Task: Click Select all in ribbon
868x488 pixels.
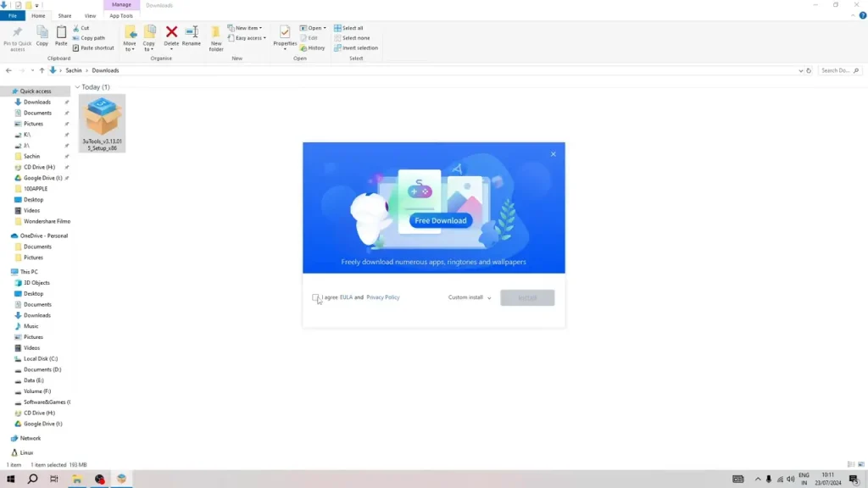Action: 348,28
